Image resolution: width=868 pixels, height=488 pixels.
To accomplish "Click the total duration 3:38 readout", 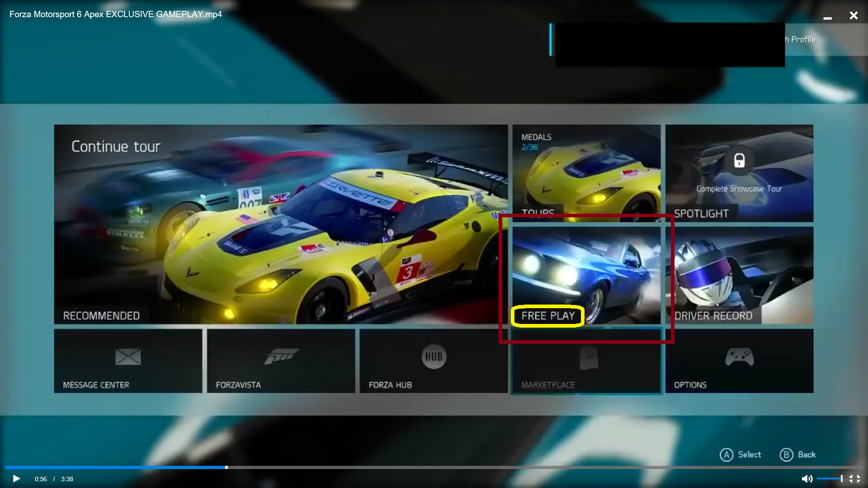I will pos(67,479).
